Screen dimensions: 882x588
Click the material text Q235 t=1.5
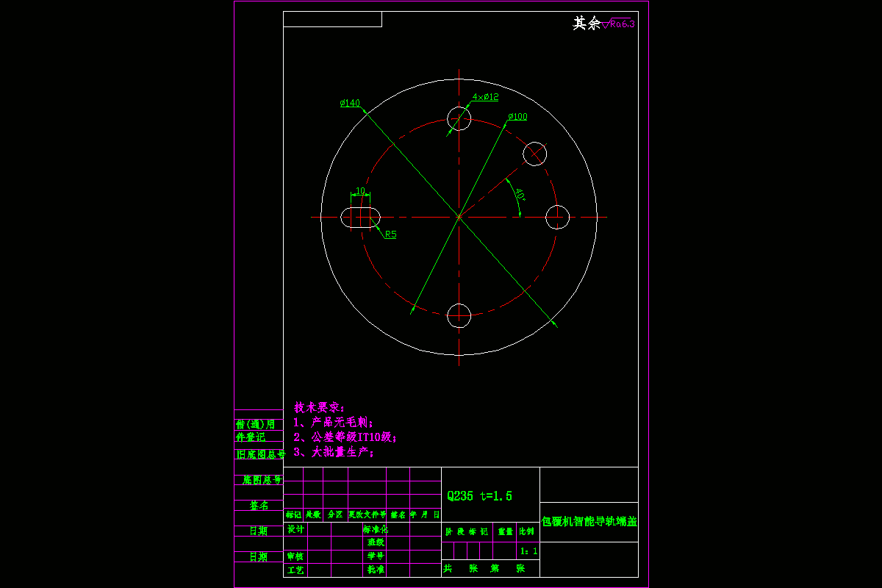(479, 496)
